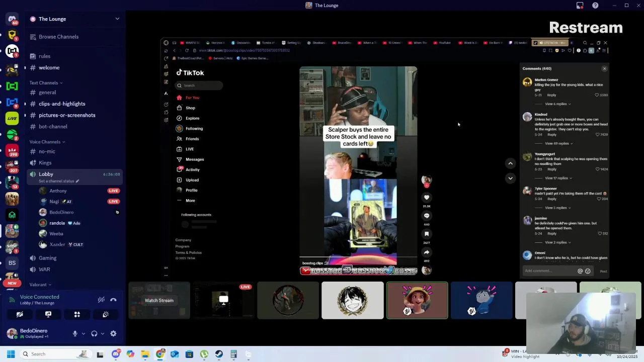Select the highlighted speaking participant tile

pos(417,300)
